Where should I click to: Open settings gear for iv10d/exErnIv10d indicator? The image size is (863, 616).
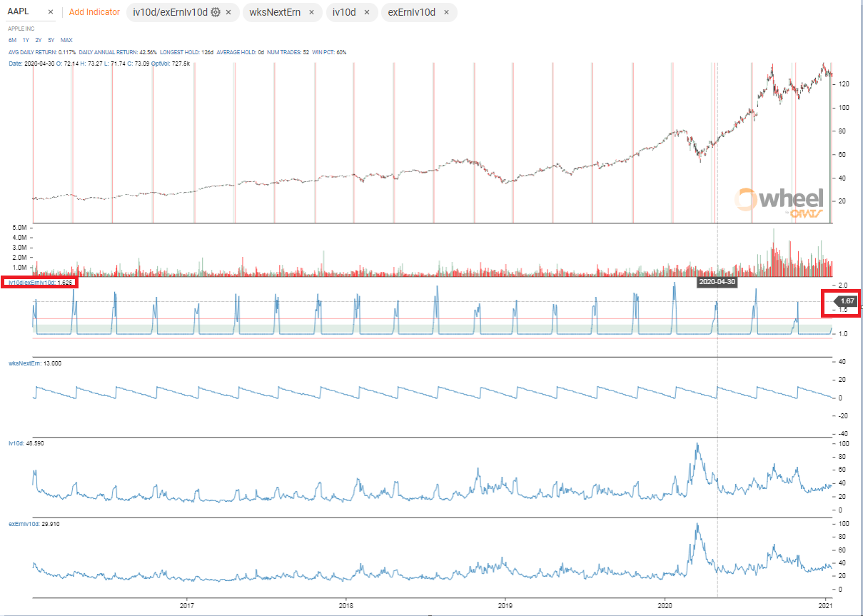click(x=216, y=12)
